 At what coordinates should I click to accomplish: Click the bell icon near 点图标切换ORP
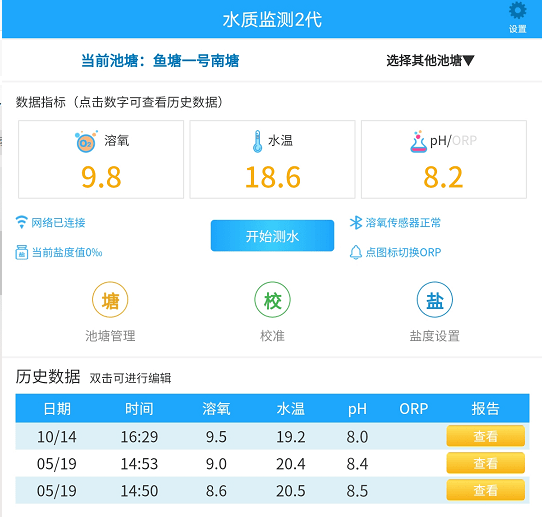(356, 252)
